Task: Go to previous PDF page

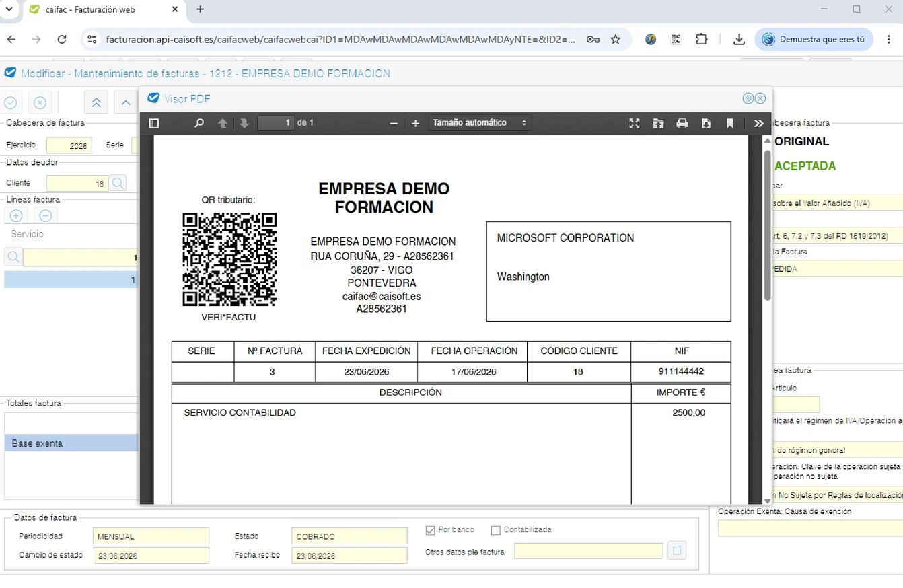Action: [x=223, y=123]
